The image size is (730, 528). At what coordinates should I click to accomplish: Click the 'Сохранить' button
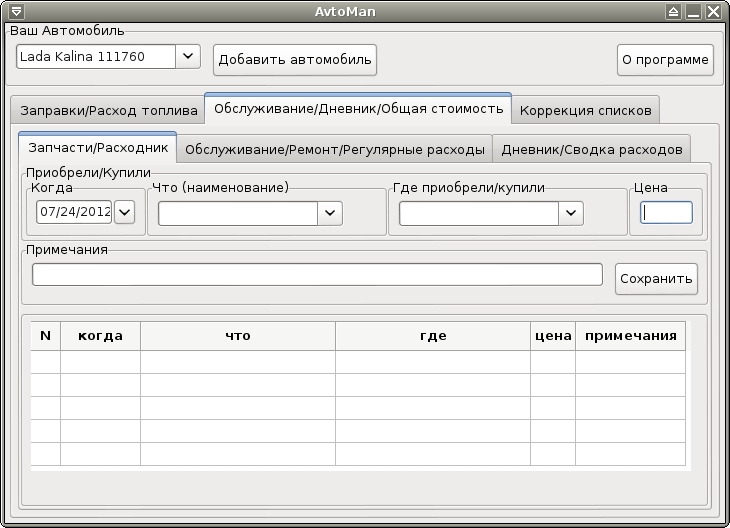click(656, 279)
